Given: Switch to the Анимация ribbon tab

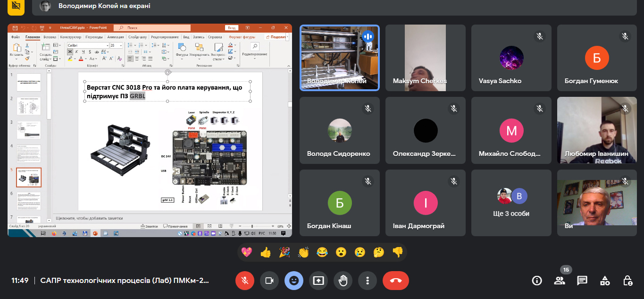Looking at the screenshot, I should click(x=115, y=37).
